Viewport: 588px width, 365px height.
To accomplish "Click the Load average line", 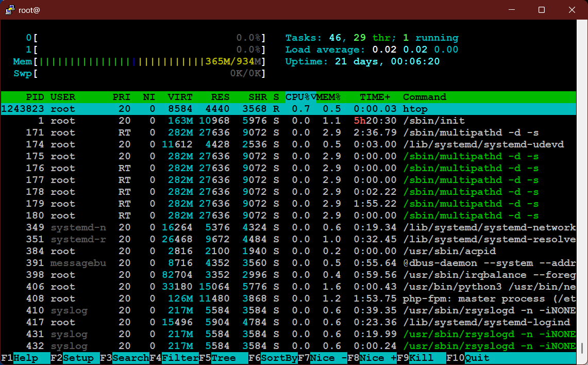I will (372, 49).
